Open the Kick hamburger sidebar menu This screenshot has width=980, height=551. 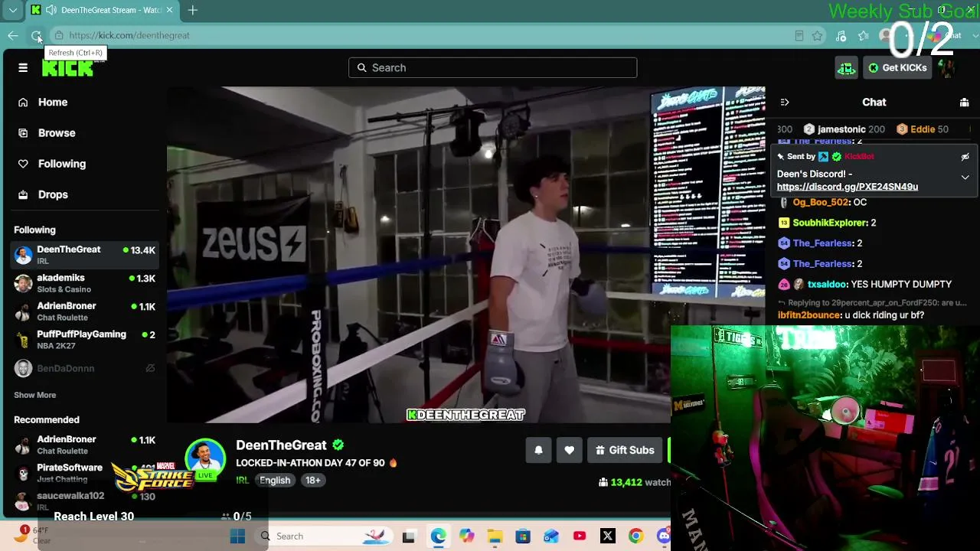point(23,68)
